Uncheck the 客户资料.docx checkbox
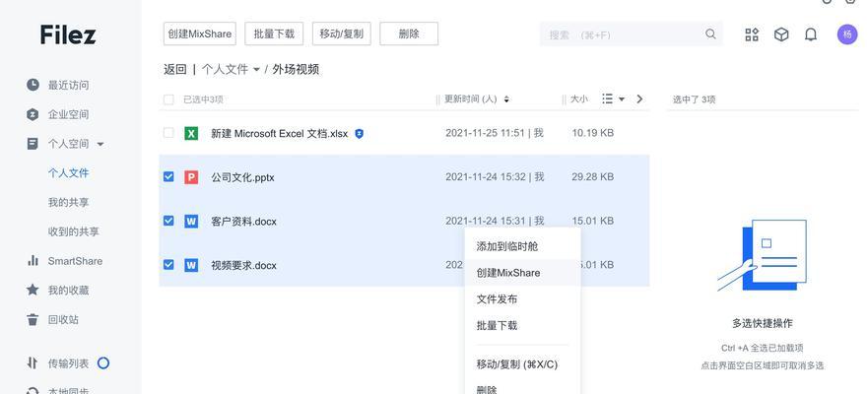 168,221
